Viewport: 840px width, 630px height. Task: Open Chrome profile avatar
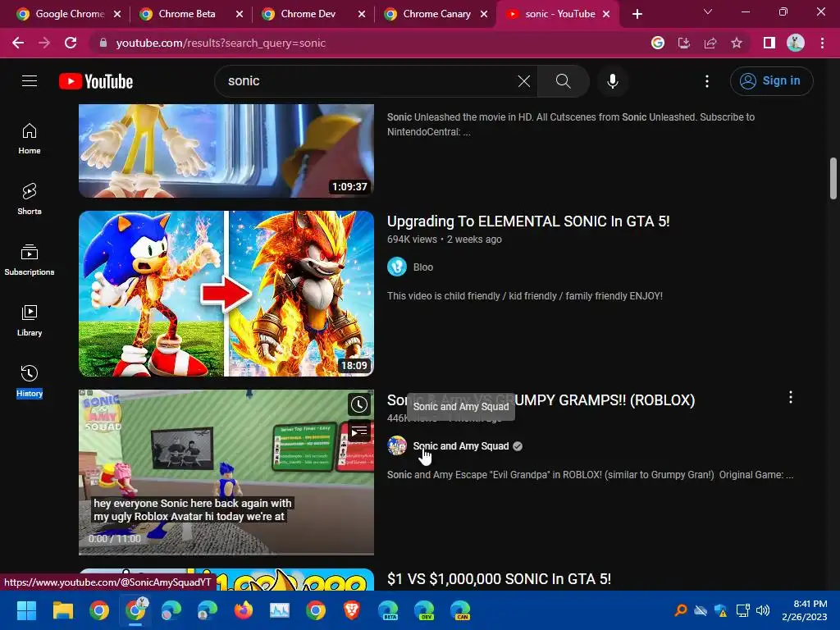pyautogui.click(x=796, y=43)
